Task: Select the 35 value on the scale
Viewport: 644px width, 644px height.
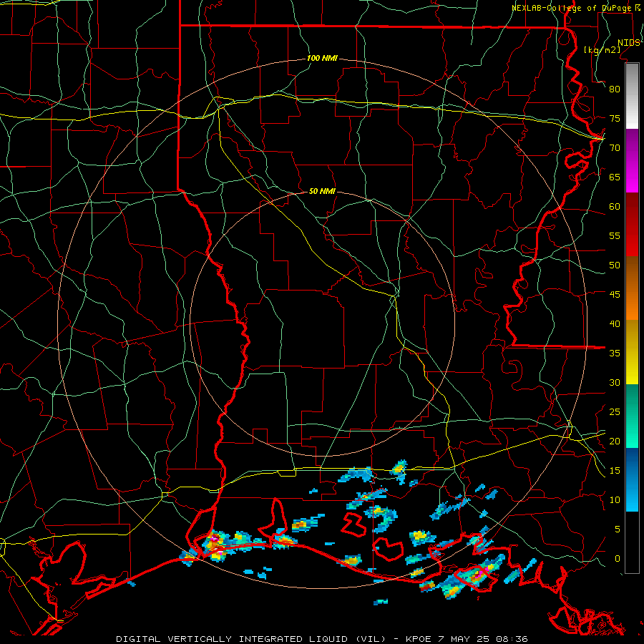Action: (x=615, y=353)
